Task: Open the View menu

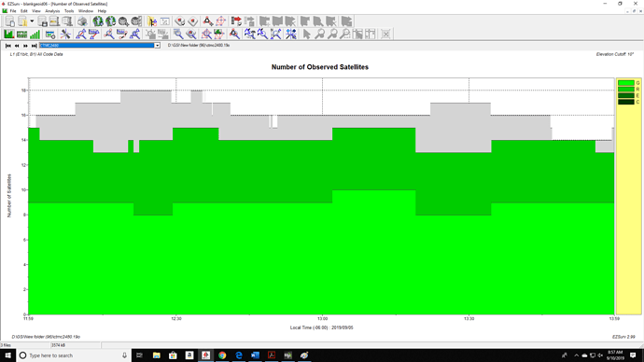Action: pos(36,11)
